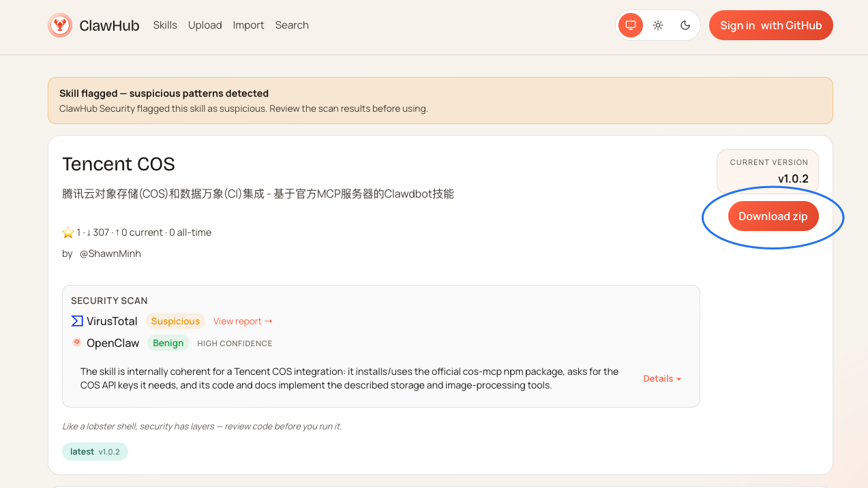Viewport: 868px width, 488px height.
Task: Click the OpenClaw logo icon
Action: point(77,343)
